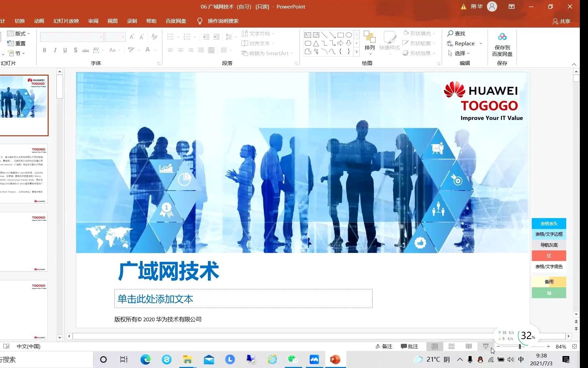This screenshot has width=588, height=368.
Task: Click the Share (共享) button
Action: coord(561,21)
